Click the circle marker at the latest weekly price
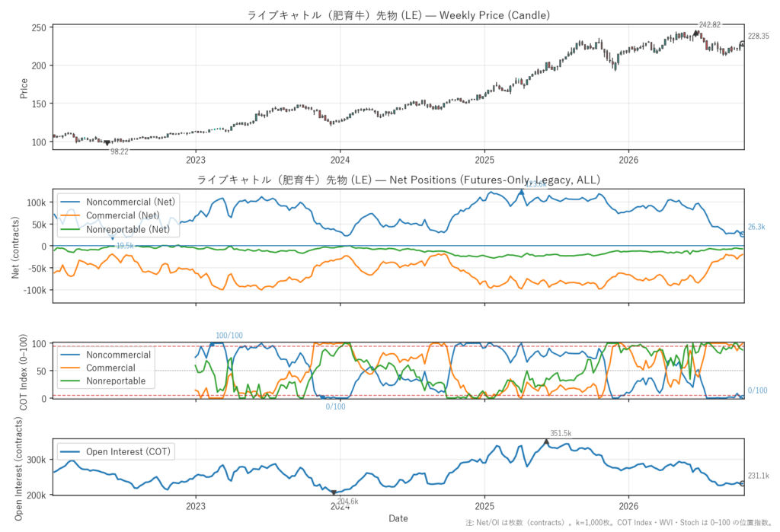The height and width of the screenshot is (532, 780). (x=743, y=44)
